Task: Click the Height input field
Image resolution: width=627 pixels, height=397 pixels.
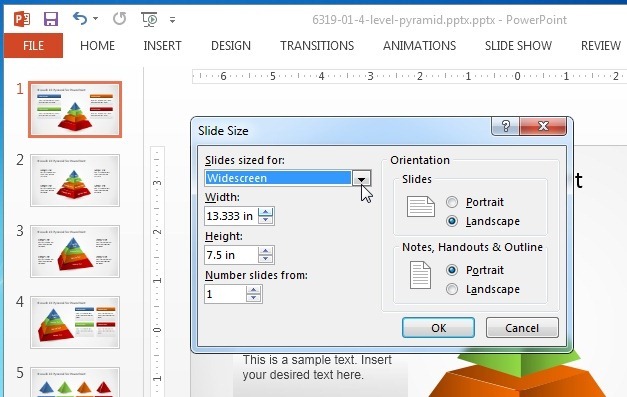Action: pyautogui.click(x=231, y=255)
